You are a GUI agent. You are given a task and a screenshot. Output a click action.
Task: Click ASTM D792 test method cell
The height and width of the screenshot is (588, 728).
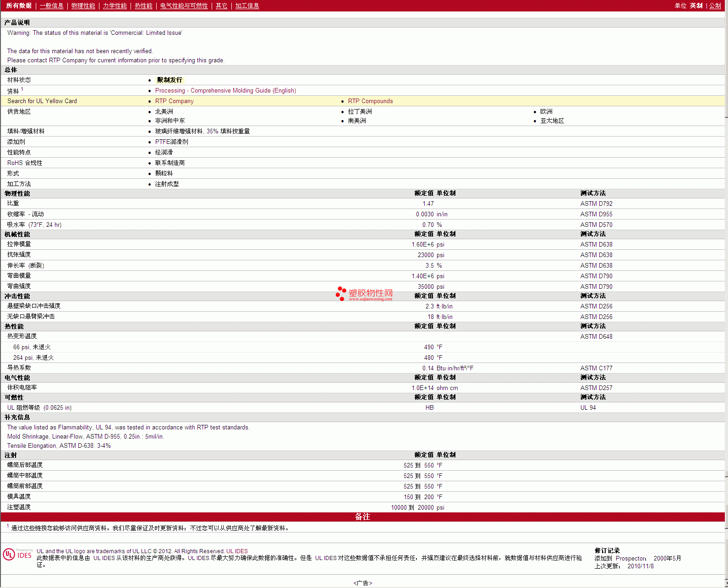(596, 204)
